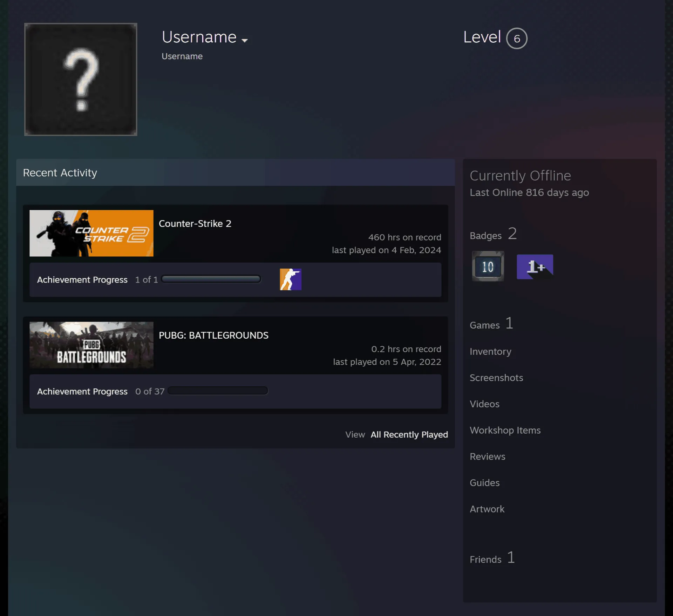The image size is (673, 616).
Task: Open the Inventory link
Action: pos(490,351)
